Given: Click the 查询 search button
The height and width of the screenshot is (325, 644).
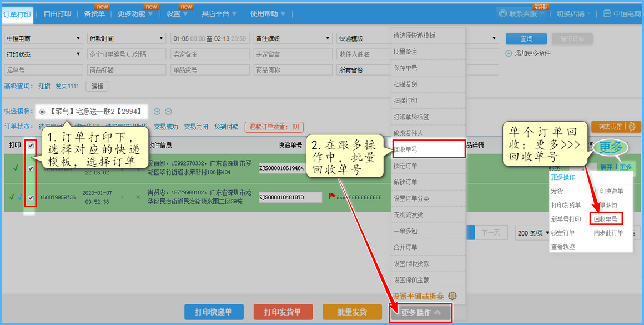Looking at the screenshot, I should pos(526,39).
